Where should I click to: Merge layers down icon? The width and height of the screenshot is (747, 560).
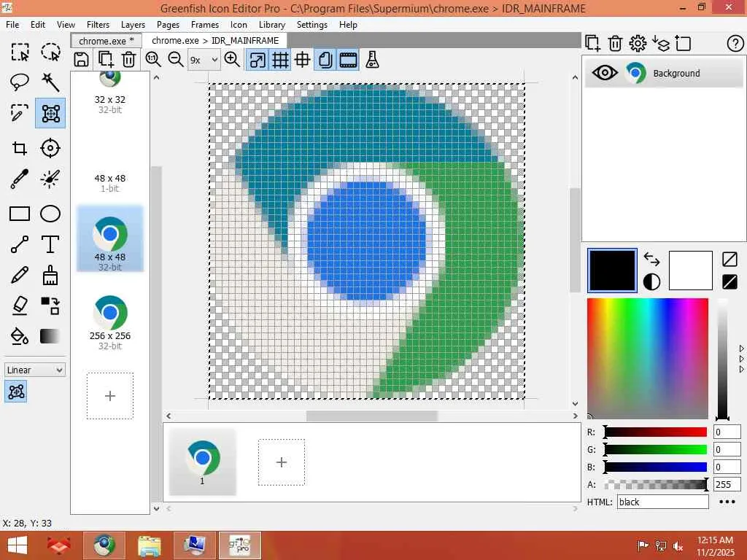[x=661, y=43]
